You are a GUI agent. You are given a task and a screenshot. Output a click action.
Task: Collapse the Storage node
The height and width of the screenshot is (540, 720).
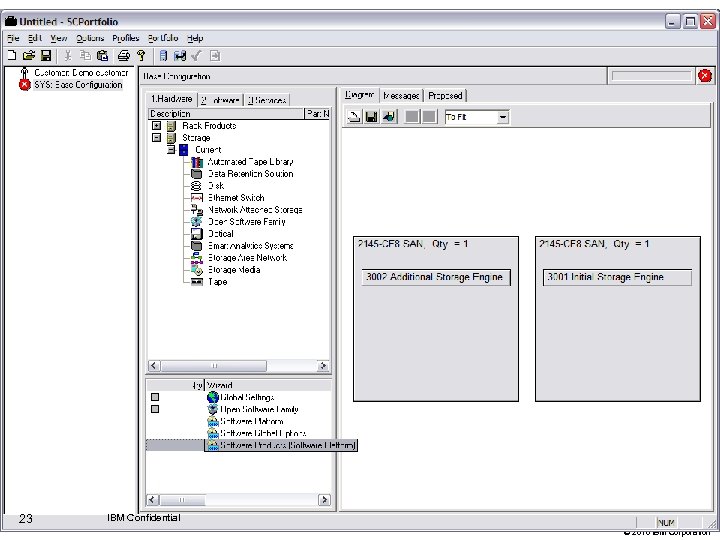click(157, 137)
